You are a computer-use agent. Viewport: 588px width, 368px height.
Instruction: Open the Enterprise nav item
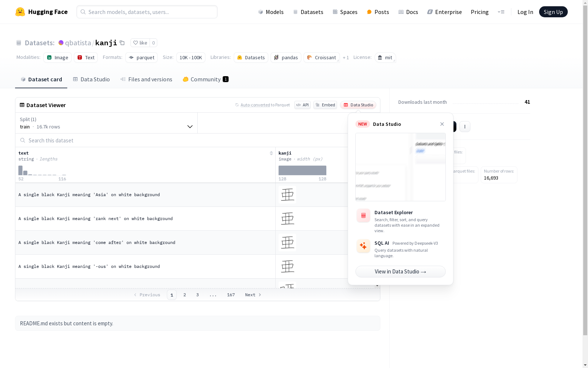(x=444, y=12)
